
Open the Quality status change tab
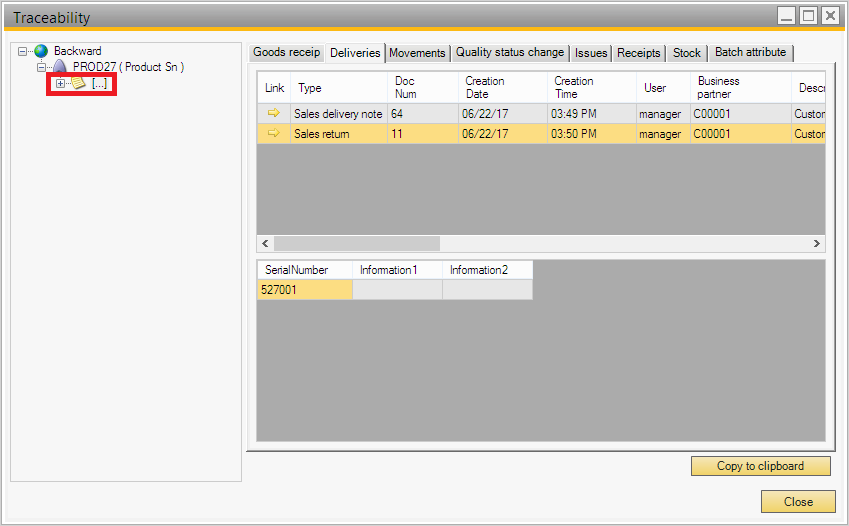pyautogui.click(x=510, y=52)
